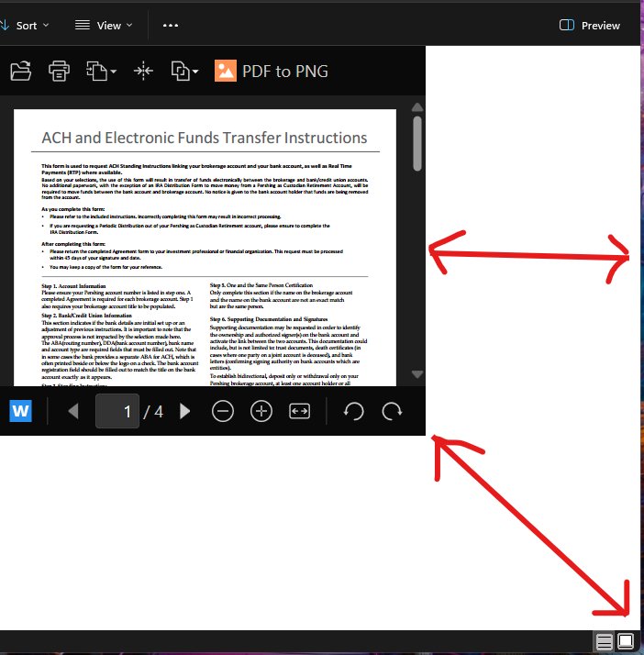Viewport: 644px width, 655px height.
Task: Open the three-dots more options menu
Action: 171,26
